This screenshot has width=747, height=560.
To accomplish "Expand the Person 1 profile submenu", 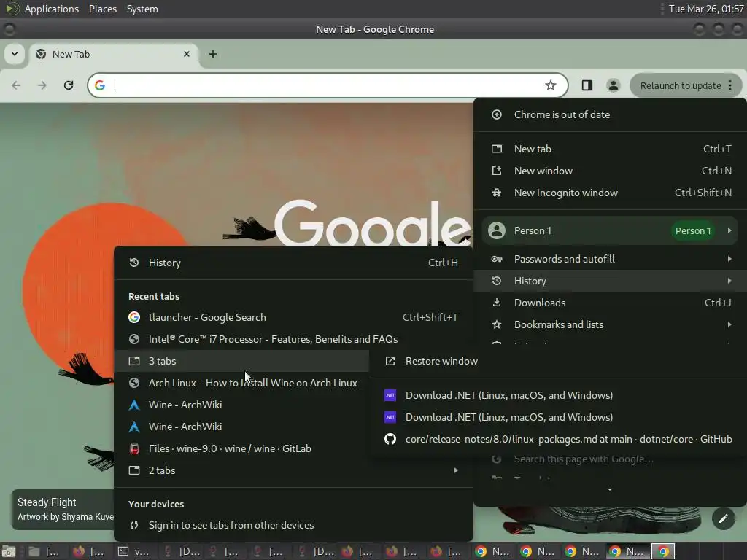I will 610,230.
